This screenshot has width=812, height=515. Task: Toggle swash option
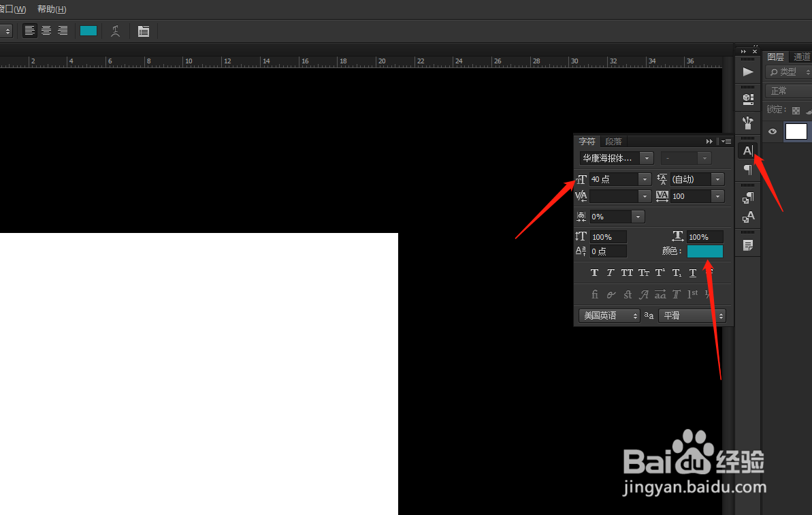(644, 294)
